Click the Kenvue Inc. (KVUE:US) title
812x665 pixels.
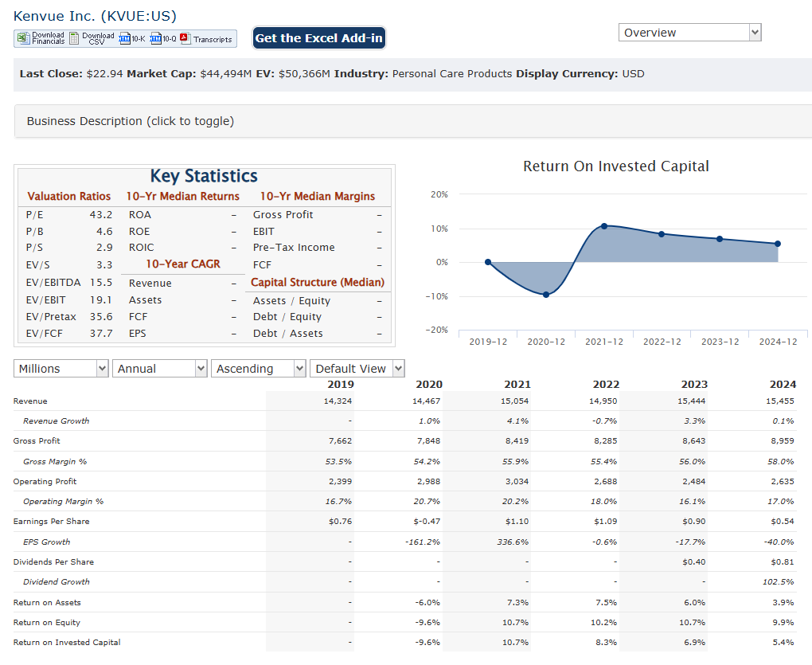95,16
